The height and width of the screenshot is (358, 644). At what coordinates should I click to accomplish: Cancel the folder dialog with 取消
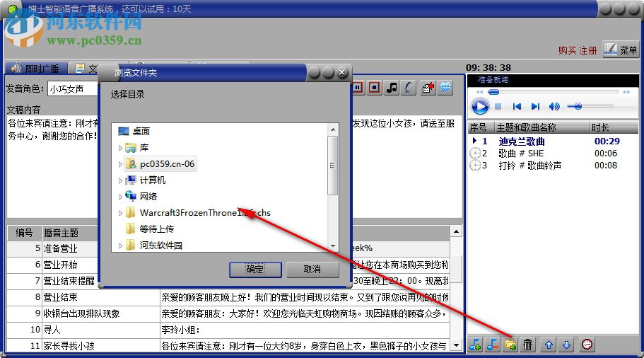[x=312, y=270]
